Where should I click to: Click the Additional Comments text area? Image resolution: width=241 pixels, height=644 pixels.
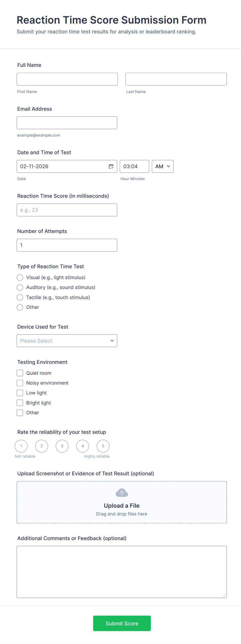[122, 572]
